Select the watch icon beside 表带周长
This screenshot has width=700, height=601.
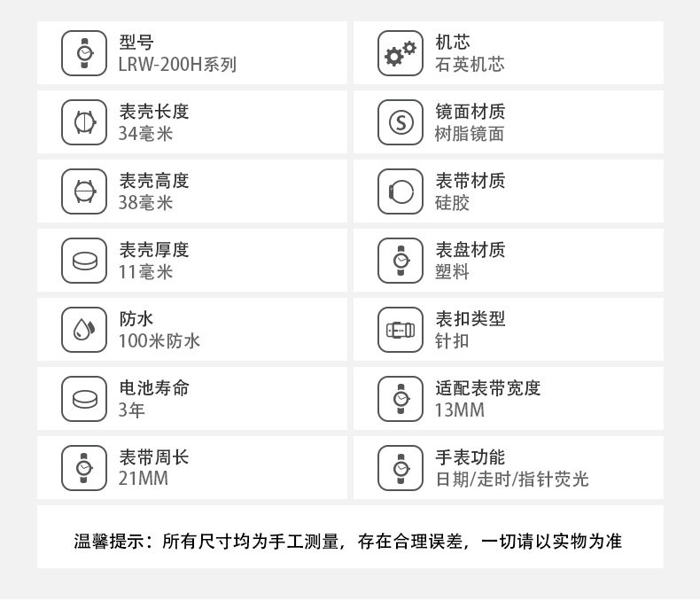(83, 468)
